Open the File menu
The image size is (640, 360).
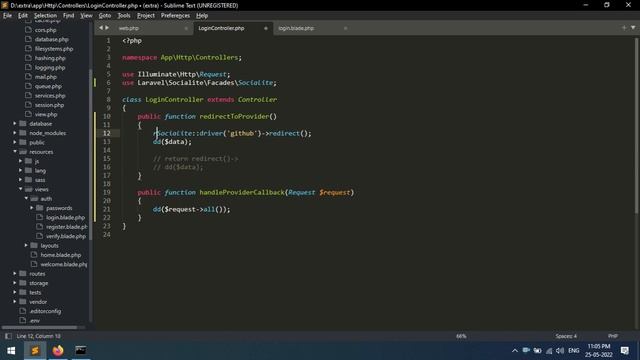coord(7,16)
